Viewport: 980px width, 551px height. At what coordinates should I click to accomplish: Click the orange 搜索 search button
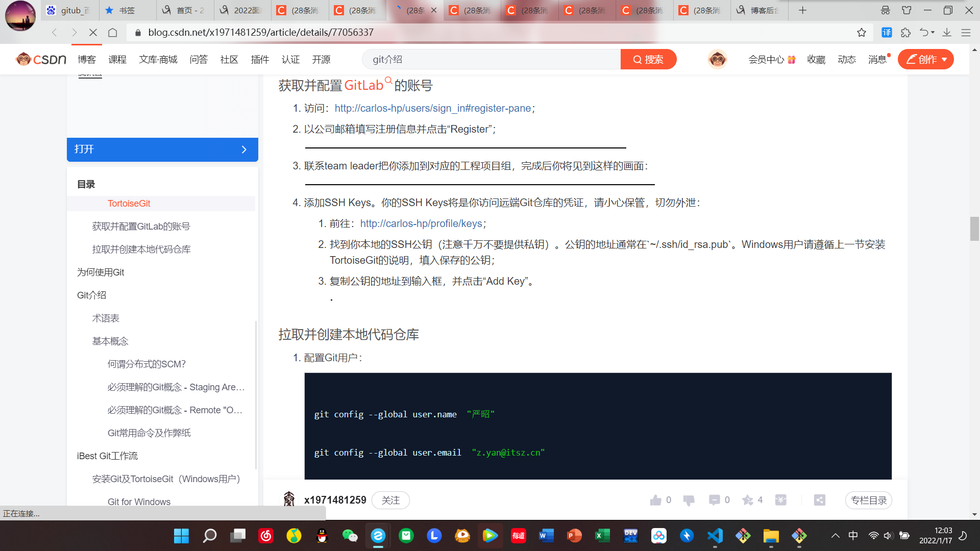[x=648, y=60]
